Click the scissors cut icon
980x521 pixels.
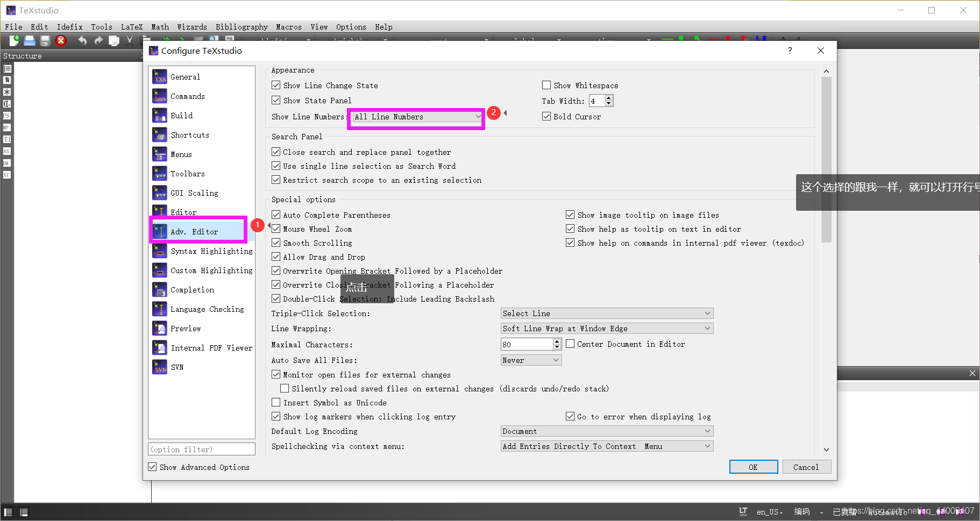[130, 40]
